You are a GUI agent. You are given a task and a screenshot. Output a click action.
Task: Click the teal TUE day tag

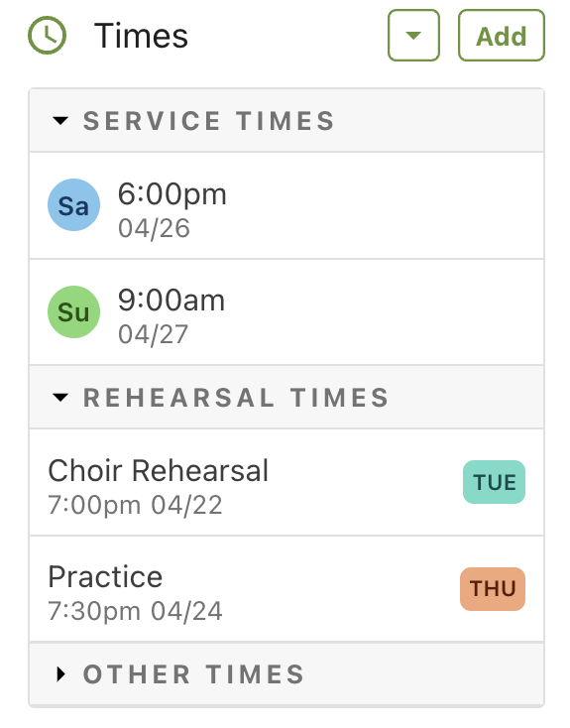coord(494,482)
